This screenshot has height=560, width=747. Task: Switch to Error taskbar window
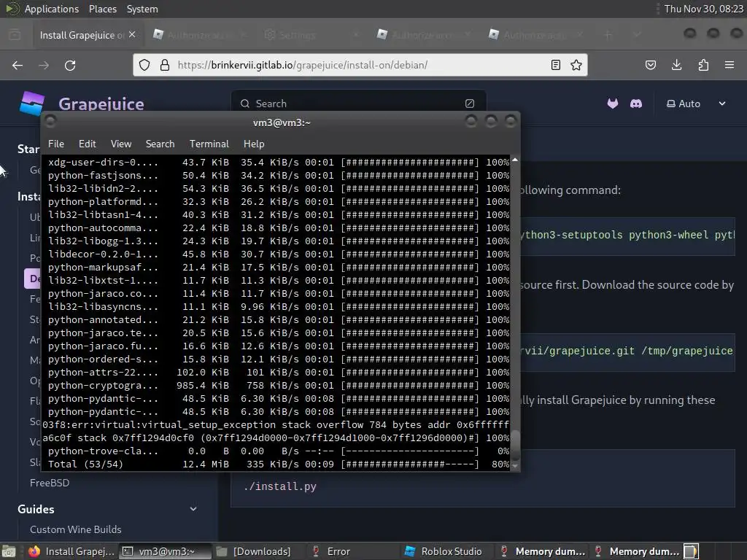354,551
